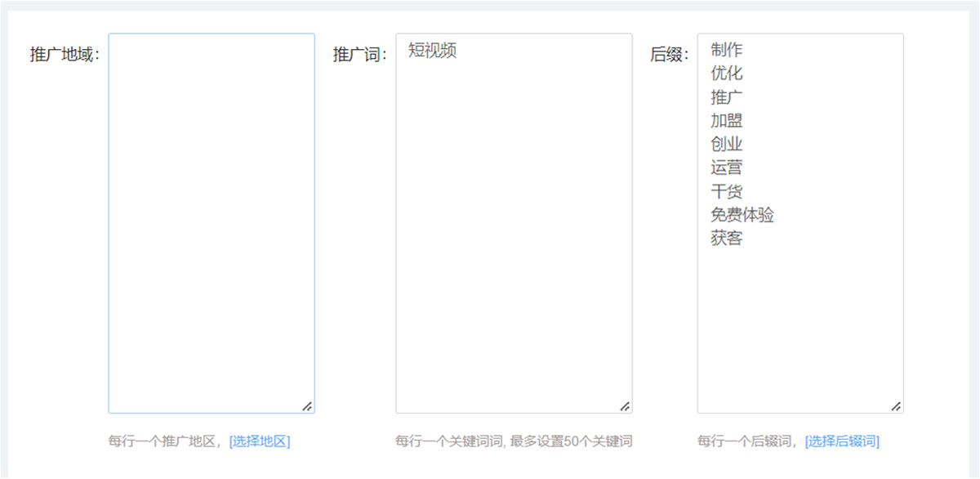Click inside the 推广地域 text area
The image size is (980, 479).
tap(211, 222)
